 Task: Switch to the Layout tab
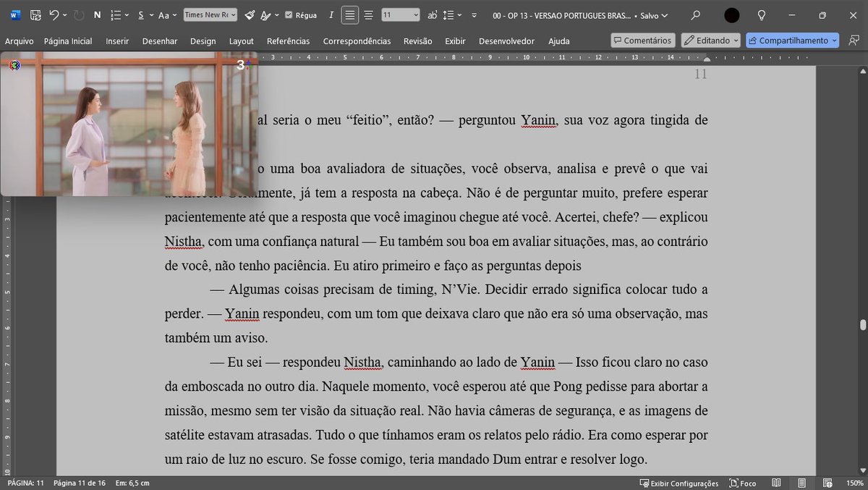(x=242, y=41)
